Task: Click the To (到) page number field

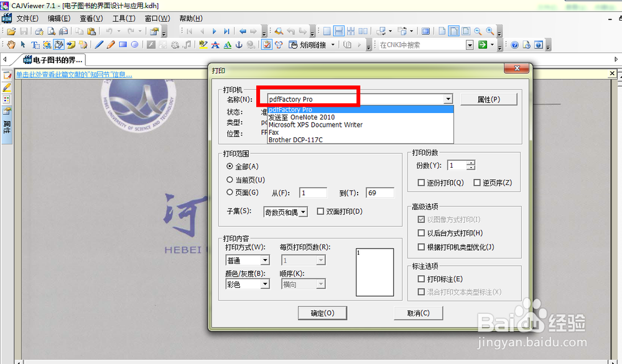Action: pyautogui.click(x=379, y=193)
